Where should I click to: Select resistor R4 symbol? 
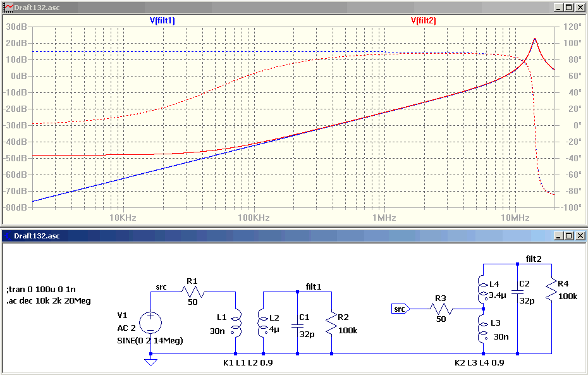tap(551, 290)
